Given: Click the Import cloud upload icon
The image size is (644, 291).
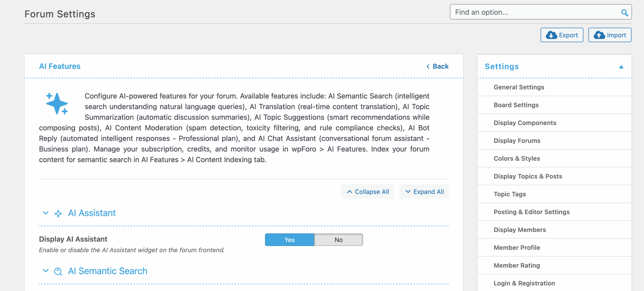Looking at the screenshot, I should click(x=599, y=35).
